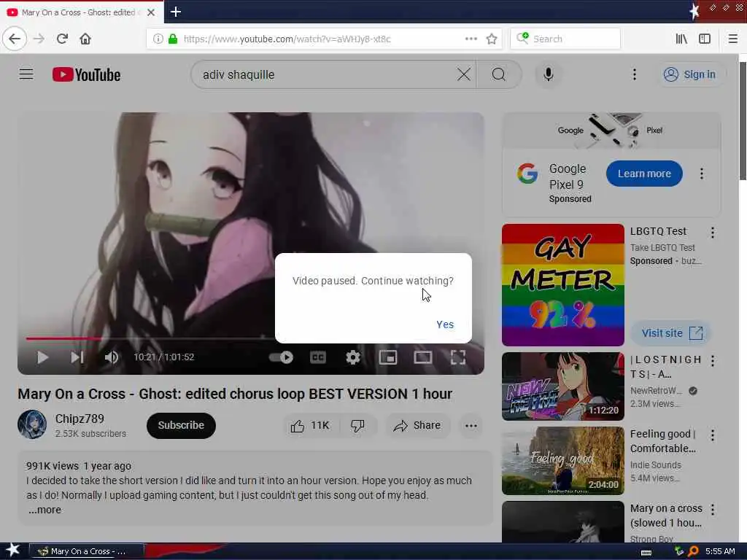Screen dimensions: 747x560
Task: Subscribe to Chipz789
Action: [181, 425]
